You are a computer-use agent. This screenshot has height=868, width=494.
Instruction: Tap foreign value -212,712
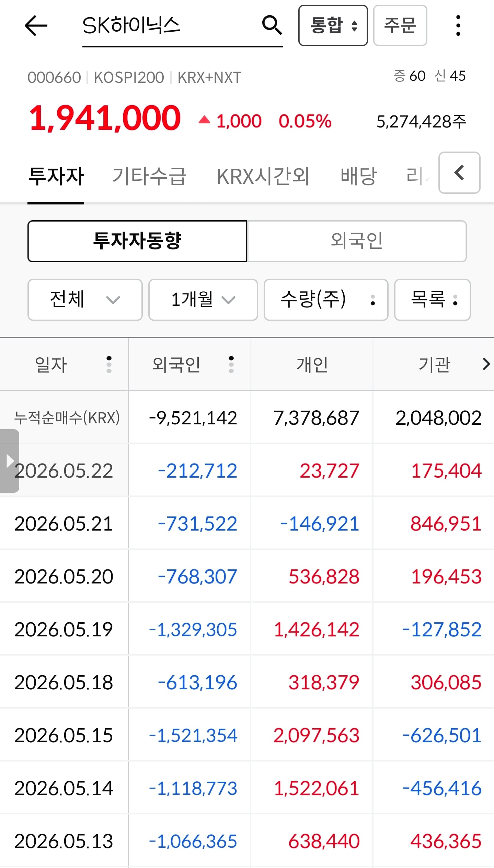(x=197, y=471)
